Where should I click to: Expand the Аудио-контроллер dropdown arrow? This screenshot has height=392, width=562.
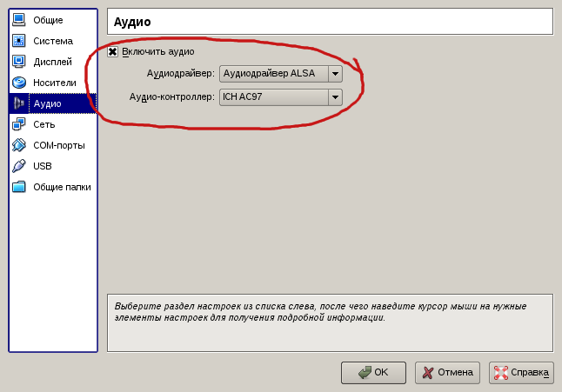point(335,97)
